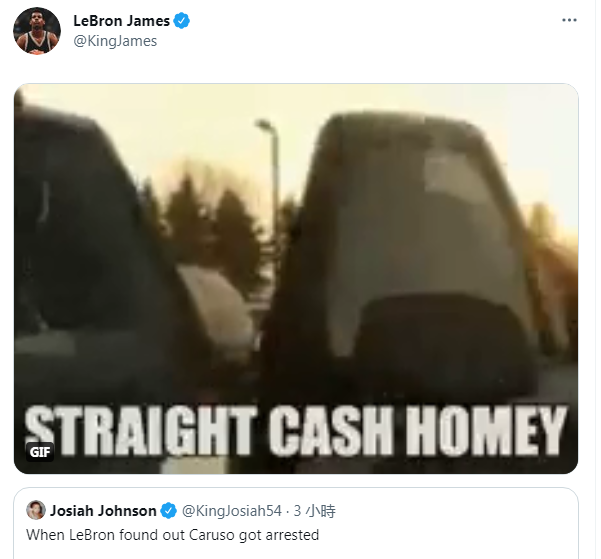
Task: Click the "3 小時" timestamp on the quoted tweet
Action: (314, 511)
